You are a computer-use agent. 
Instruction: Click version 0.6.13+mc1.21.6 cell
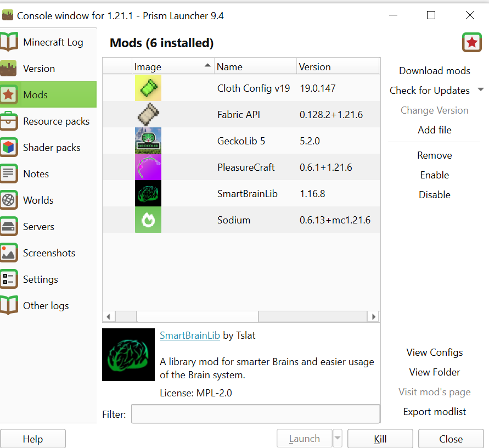coord(335,220)
